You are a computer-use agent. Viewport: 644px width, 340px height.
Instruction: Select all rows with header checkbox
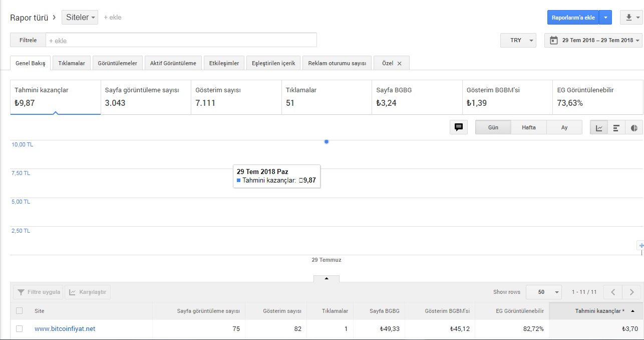coord(19,311)
